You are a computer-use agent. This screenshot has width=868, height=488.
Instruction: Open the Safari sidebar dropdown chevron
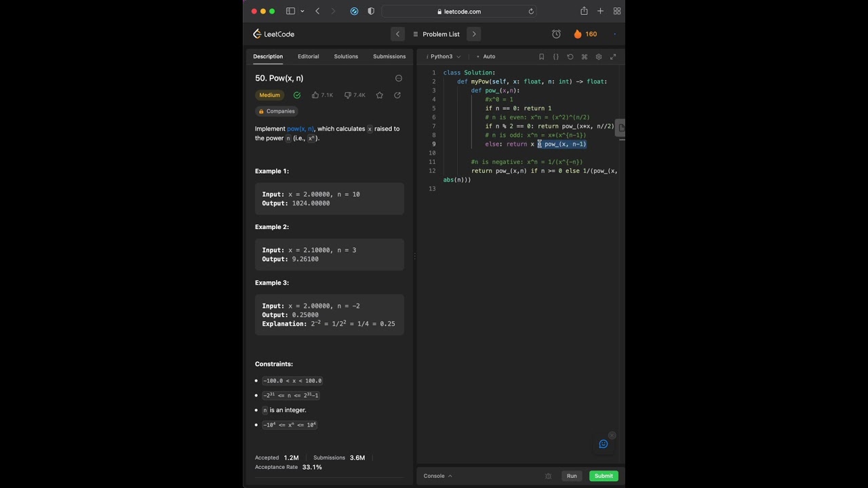[302, 11]
